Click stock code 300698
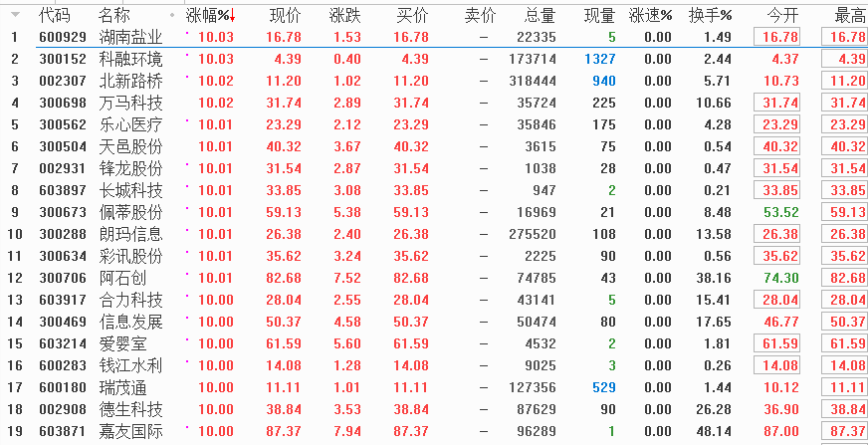Image resolution: width=868 pixels, height=445 pixels. (x=63, y=103)
